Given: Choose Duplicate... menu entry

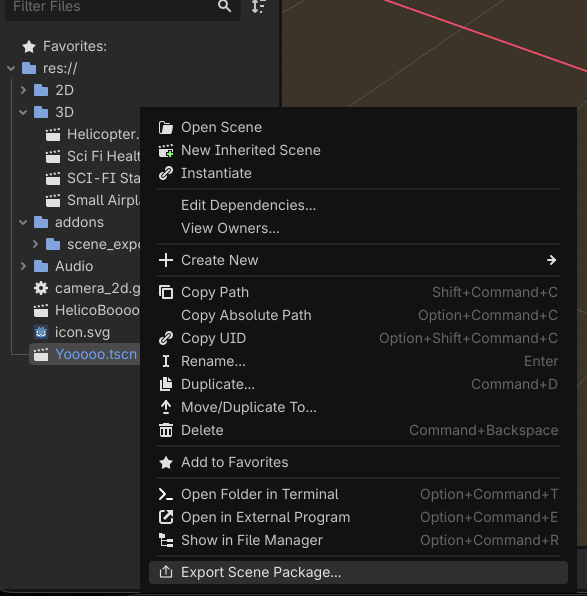Looking at the screenshot, I should (x=359, y=384).
